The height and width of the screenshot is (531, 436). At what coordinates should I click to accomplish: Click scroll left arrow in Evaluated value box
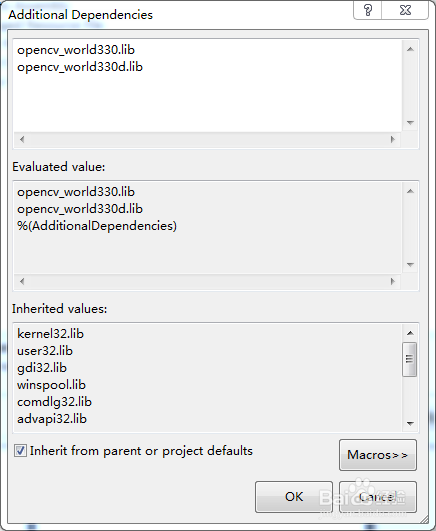(x=22, y=281)
